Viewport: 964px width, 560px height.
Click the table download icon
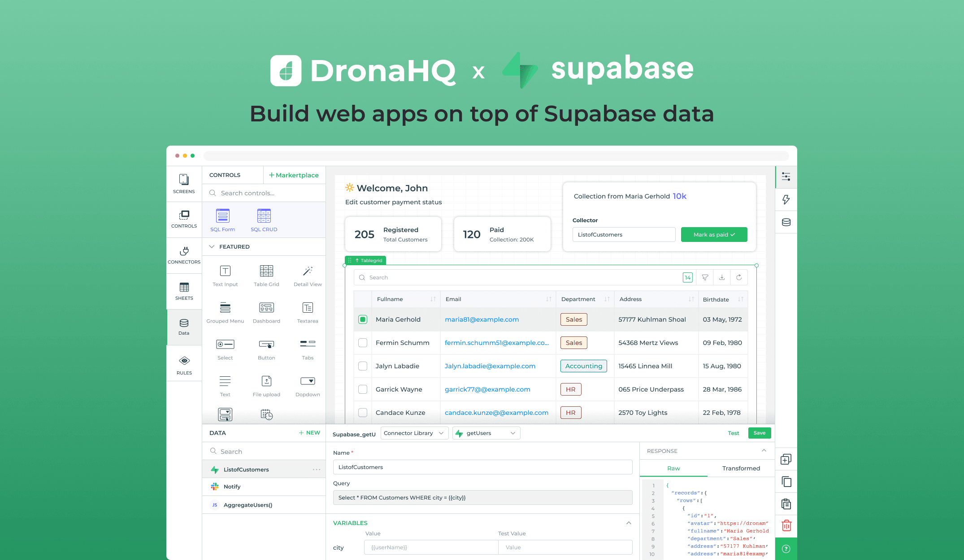(722, 277)
